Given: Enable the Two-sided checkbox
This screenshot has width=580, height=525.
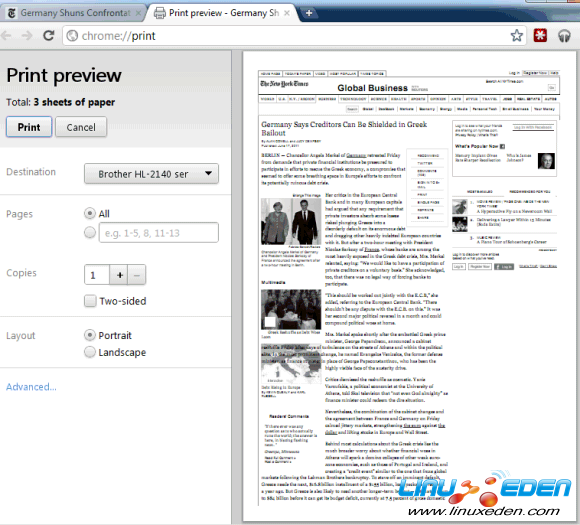Looking at the screenshot, I should click(90, 301).
